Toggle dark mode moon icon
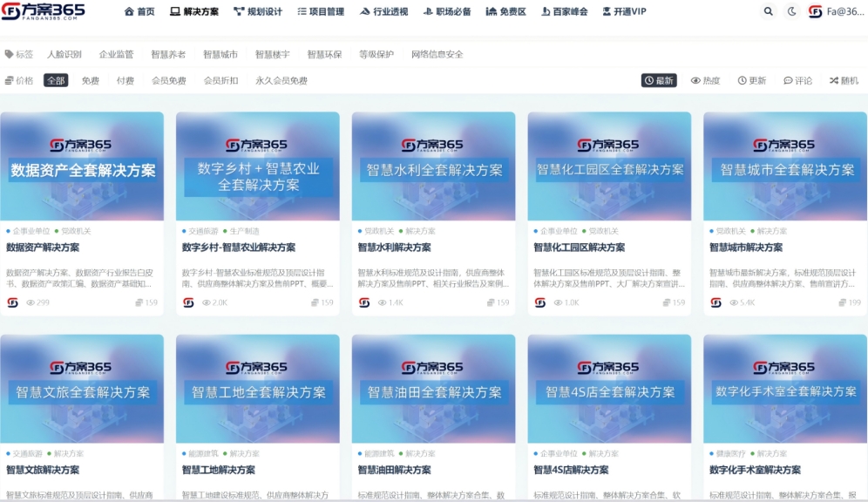The width and height of the screenshot is (868, 502). tap(792, 11)
